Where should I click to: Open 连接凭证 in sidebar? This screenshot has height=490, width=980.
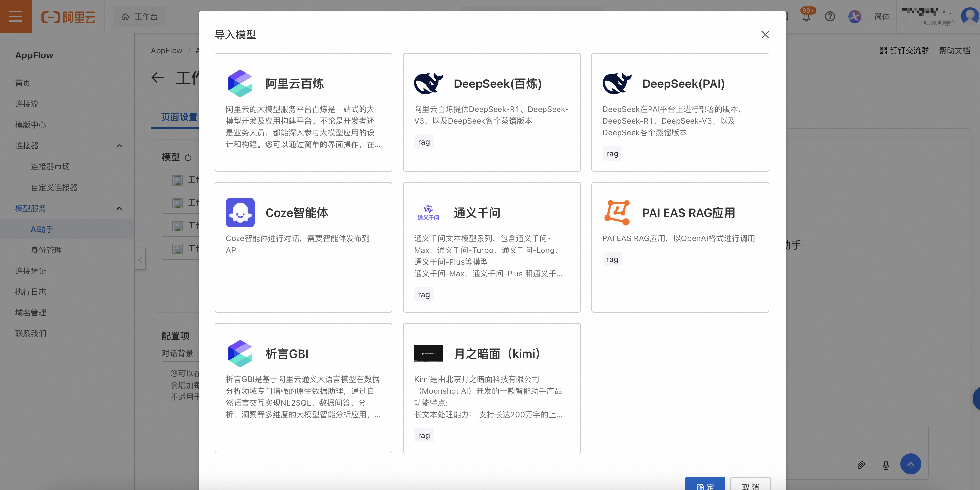[x=30, y=271]
